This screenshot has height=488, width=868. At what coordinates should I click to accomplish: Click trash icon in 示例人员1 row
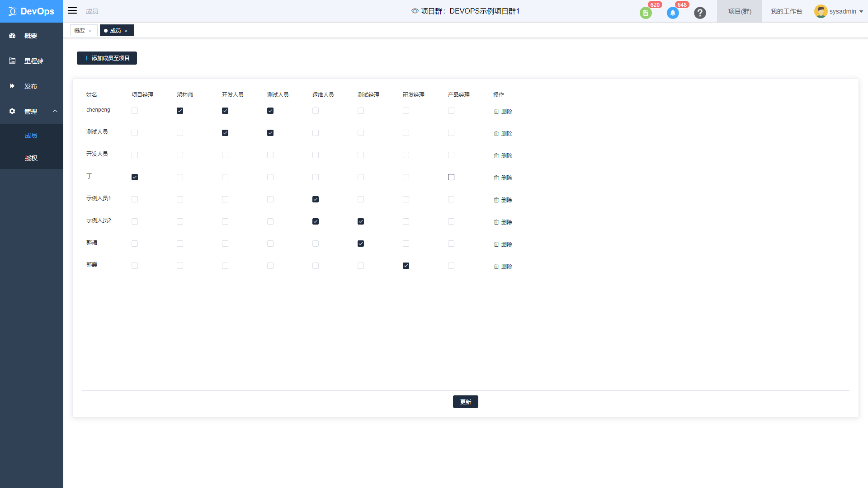coord(496,200)
